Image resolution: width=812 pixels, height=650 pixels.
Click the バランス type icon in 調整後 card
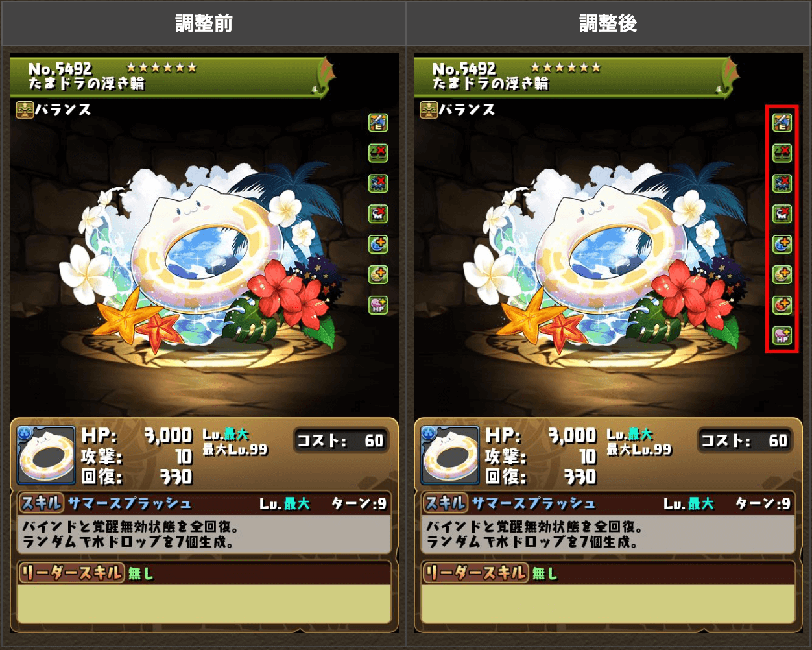(x=429, y=110)
